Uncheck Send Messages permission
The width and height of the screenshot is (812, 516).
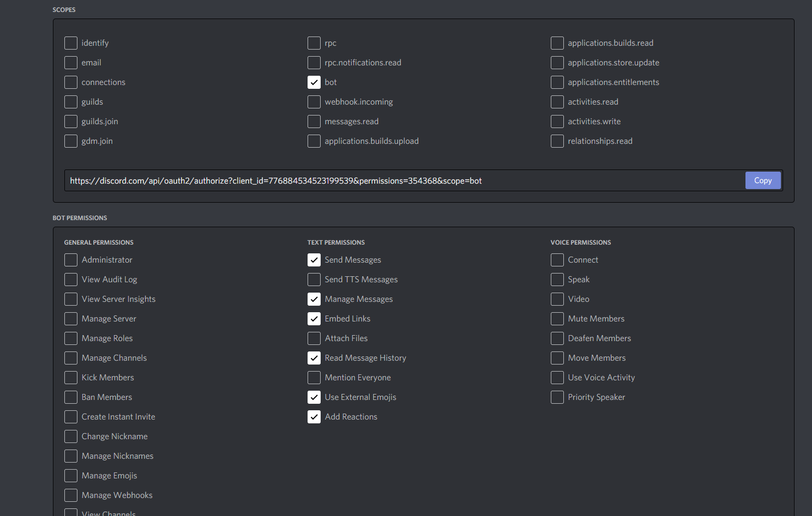[314, 260]
